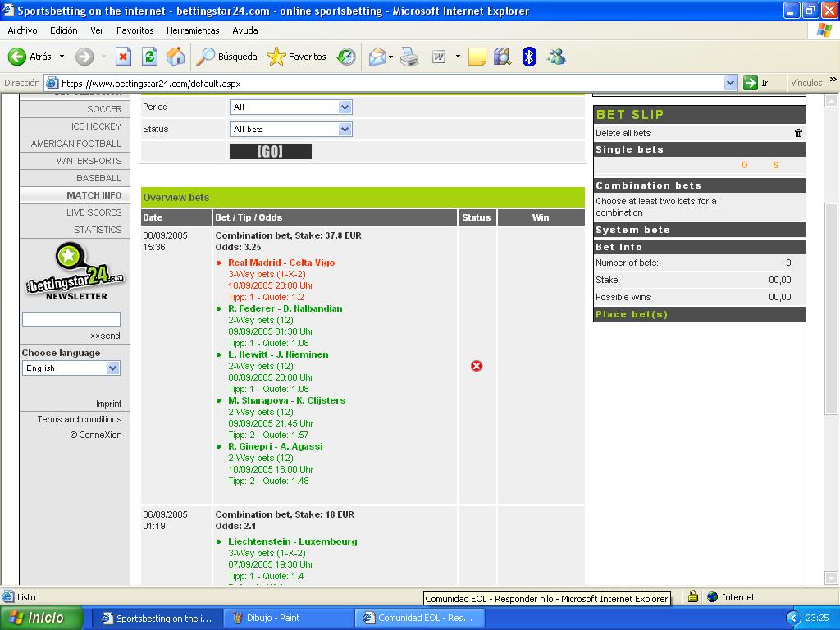Open the edit-with dropdown arrow

[458, 57]
